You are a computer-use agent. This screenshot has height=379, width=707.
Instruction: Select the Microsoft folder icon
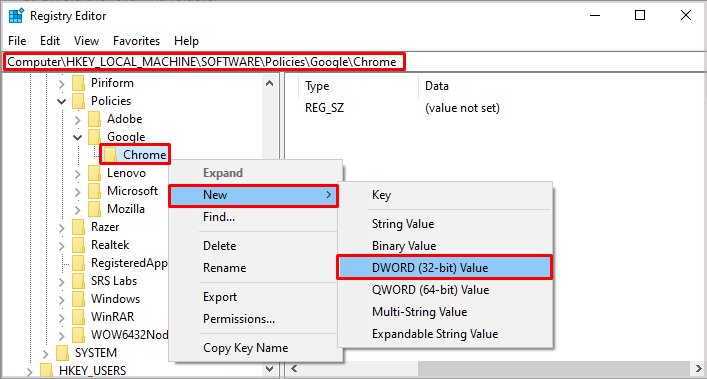coord(94,192)
